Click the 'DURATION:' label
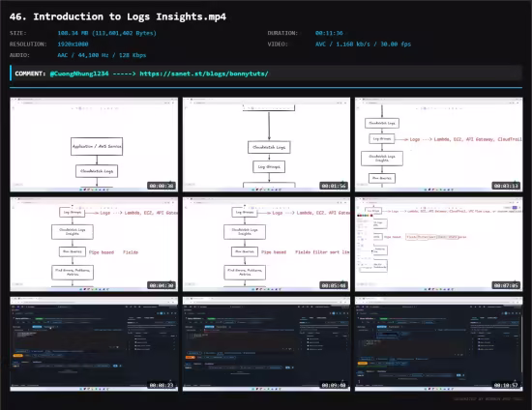This screenshot has width=532, height=410. (282, 33)
